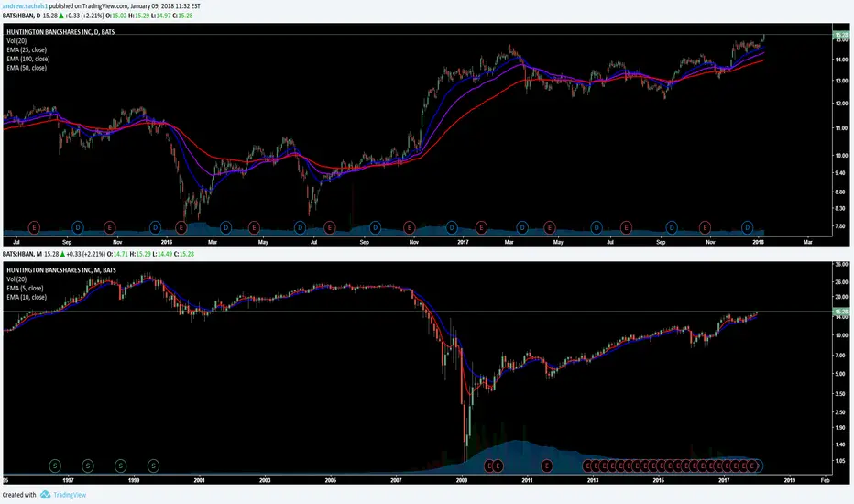Select the BATS:HBAN, M header symbol
854x504 pixels.
22,254
